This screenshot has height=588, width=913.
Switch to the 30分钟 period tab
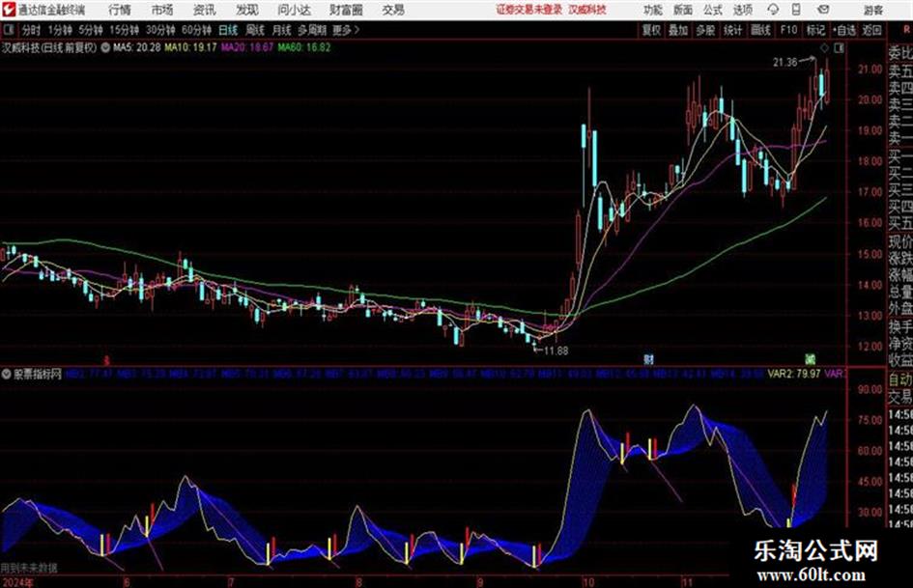[160, 30]
